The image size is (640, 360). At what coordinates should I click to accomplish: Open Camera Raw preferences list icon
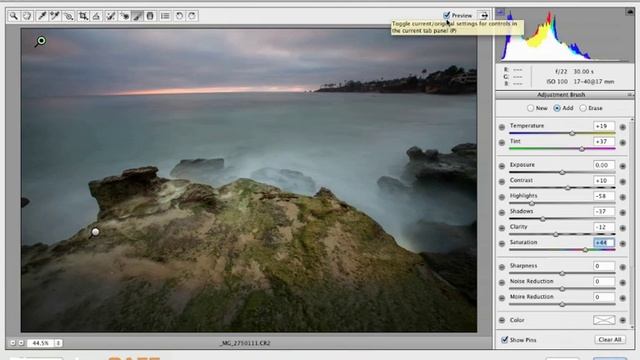[165, 16]
